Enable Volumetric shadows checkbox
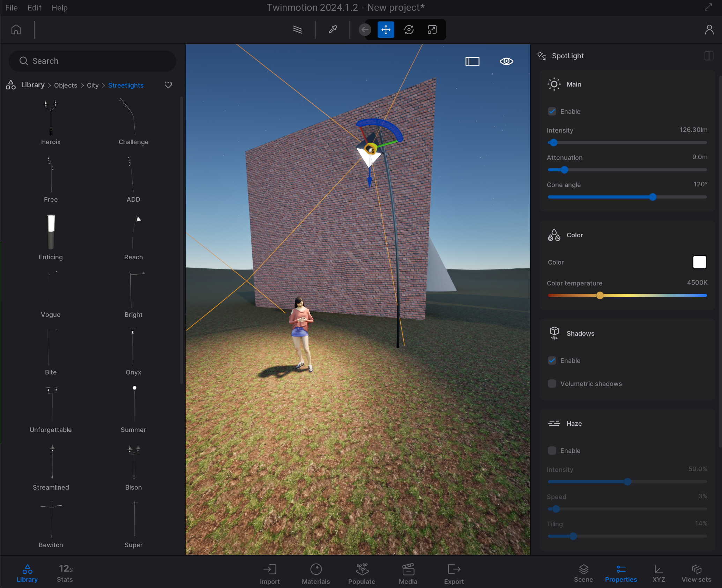The height and width of the screenshot is (588, 722). point(552,384)
